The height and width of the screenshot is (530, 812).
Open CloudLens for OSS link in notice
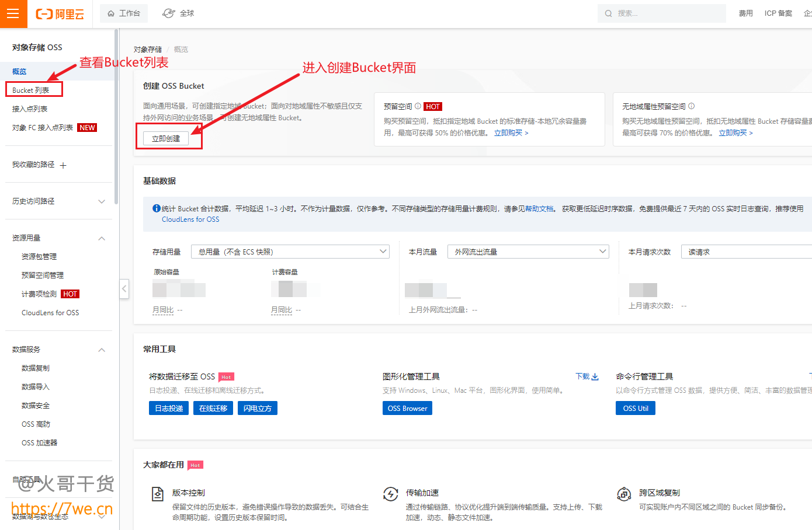190,219
